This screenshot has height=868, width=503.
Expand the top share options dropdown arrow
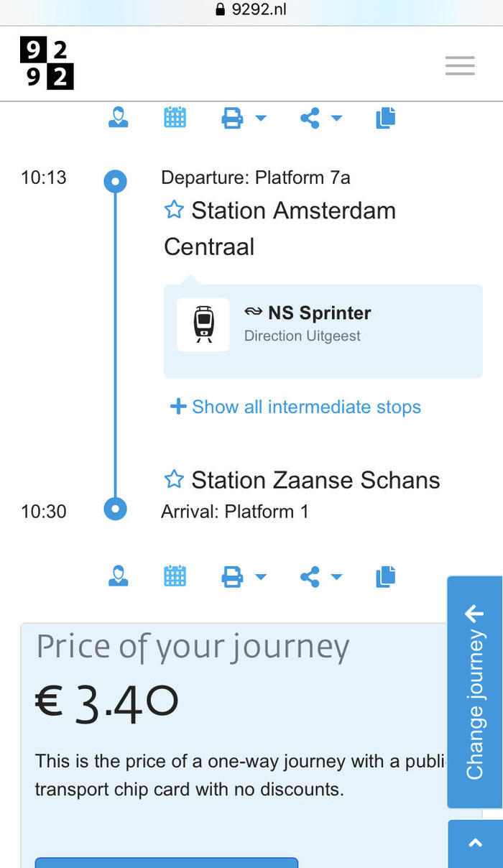336,118
